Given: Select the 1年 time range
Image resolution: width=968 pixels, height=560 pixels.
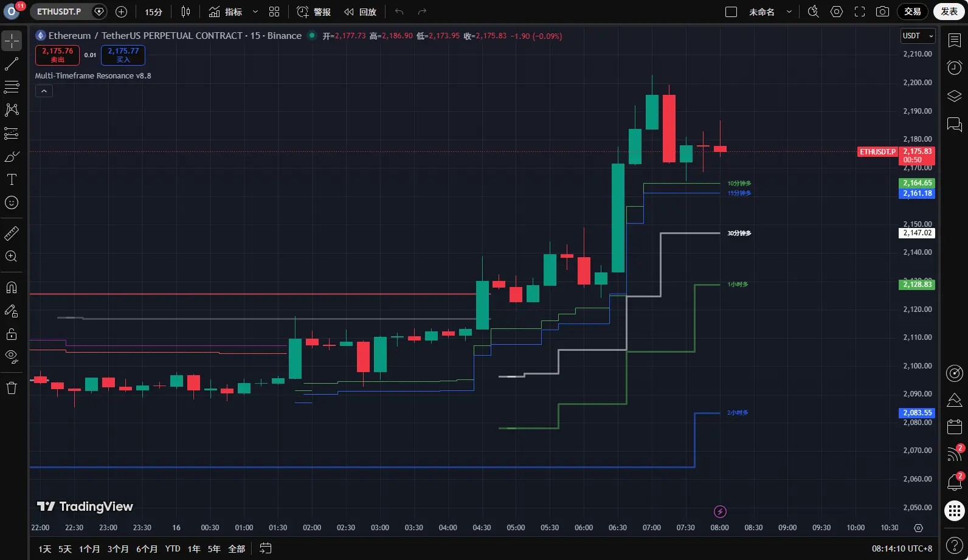Looking at the screenshot, I should (x=194, y=548).
